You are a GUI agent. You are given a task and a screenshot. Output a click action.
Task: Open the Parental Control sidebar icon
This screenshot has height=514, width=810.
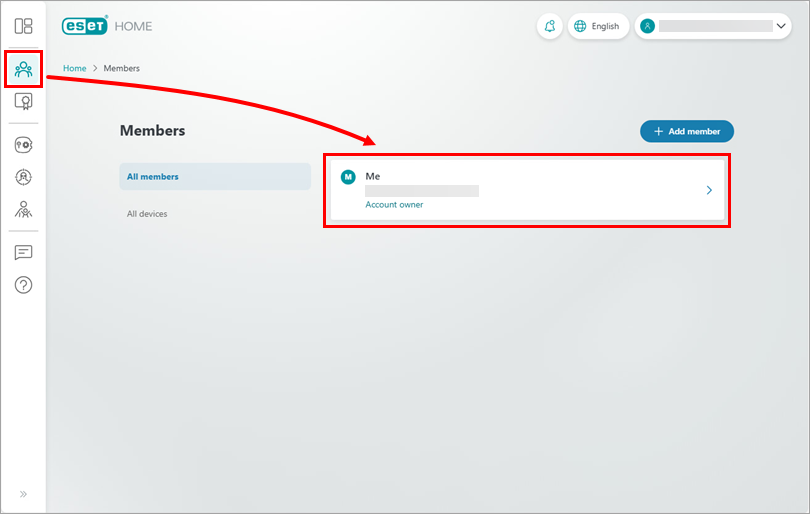(x=23, y=209)
